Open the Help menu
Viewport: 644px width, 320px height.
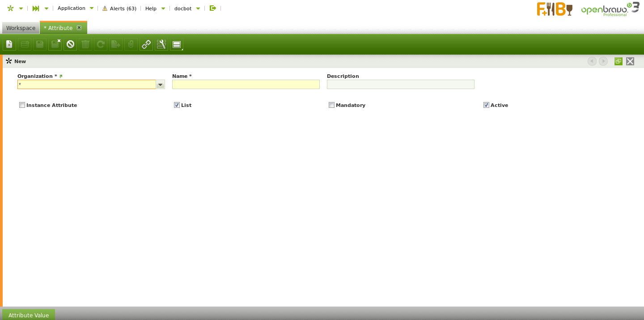(155, 9)
